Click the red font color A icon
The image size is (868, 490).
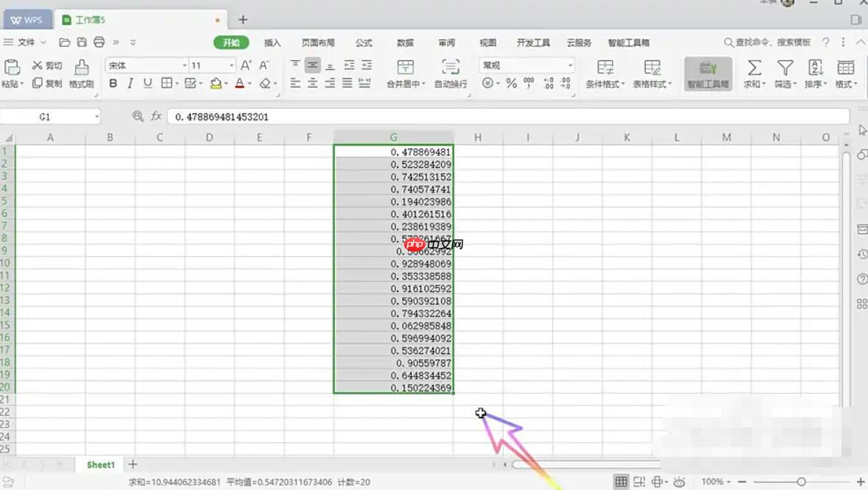[x=239, y=84]
